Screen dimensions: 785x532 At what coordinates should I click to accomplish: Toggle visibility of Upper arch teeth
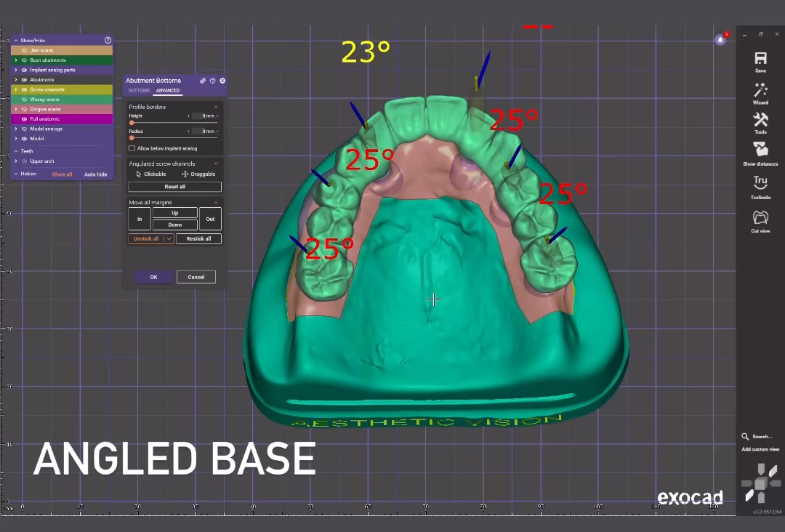pos(24,161)
